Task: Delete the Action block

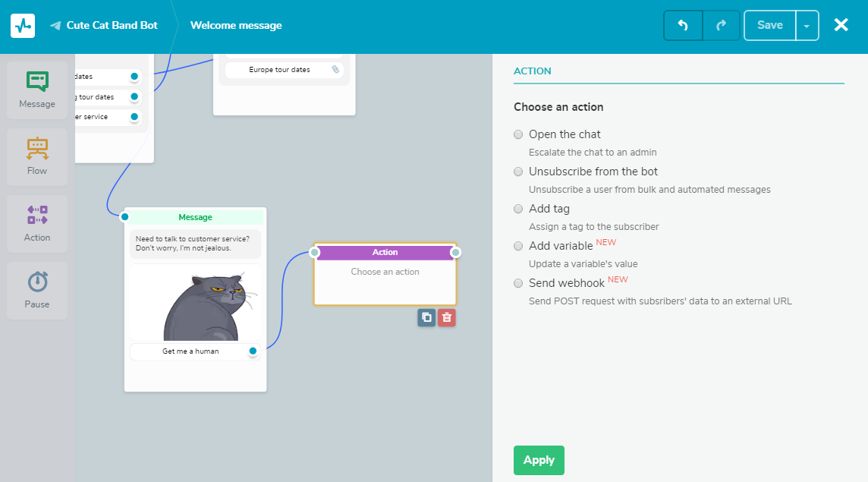Action: [447, 317]
